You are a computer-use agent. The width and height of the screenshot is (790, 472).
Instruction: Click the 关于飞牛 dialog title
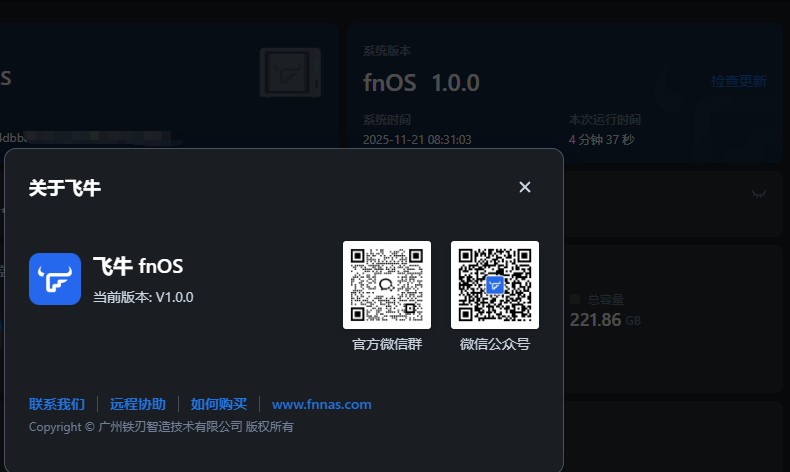(x=65, y=188)
